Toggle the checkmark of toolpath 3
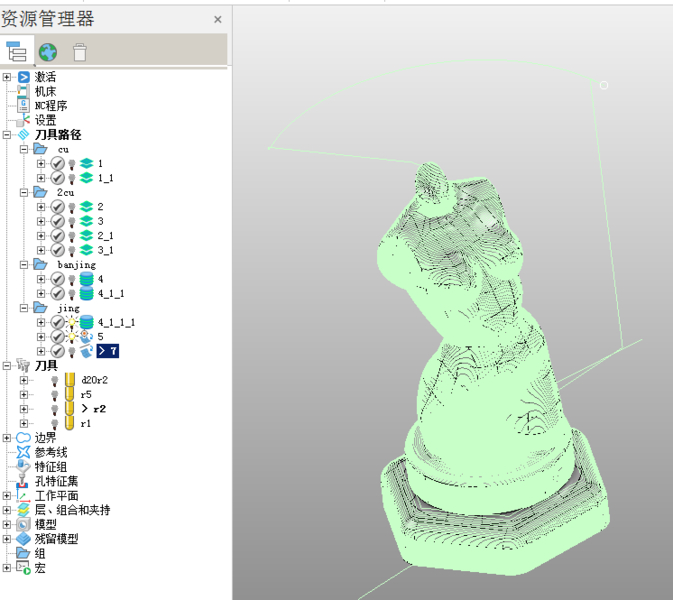673x600 pixels. click(x=58, y=221)
